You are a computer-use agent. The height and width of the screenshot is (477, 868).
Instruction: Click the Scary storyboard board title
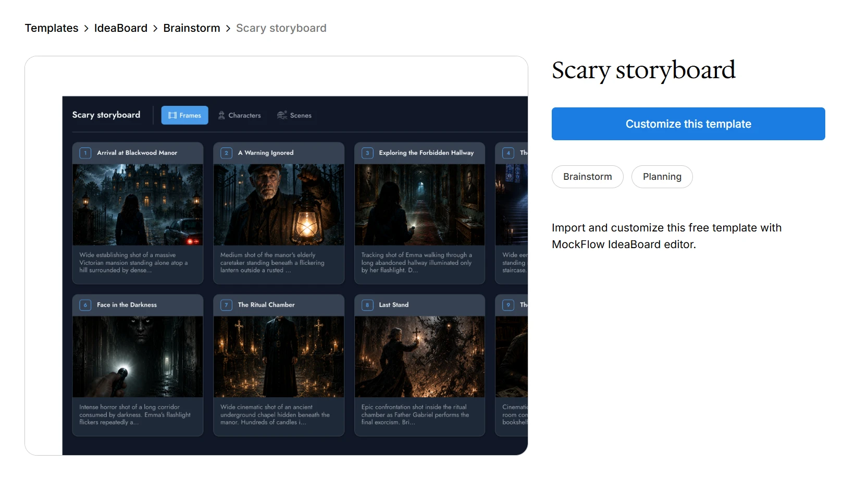[106, 115]
